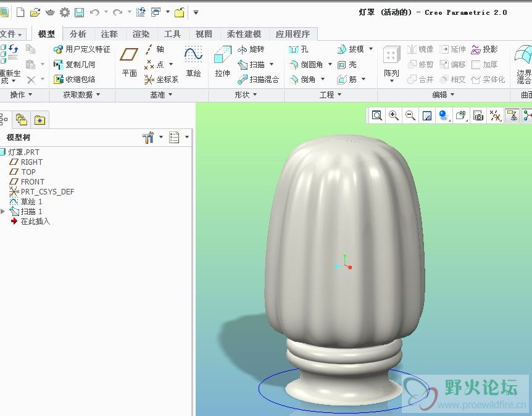Start the 旋转 revolve tool
The image size is (532, 416).
coord(251,49)
